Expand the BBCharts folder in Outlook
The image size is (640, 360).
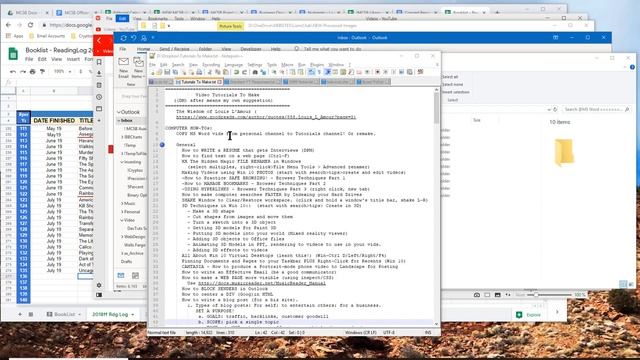122,137
